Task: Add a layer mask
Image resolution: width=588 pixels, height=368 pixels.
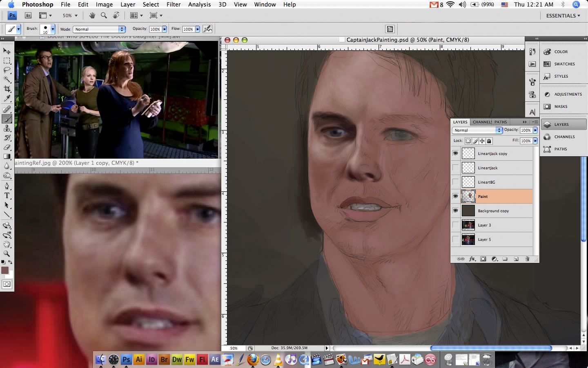Action: pos(483,259)
